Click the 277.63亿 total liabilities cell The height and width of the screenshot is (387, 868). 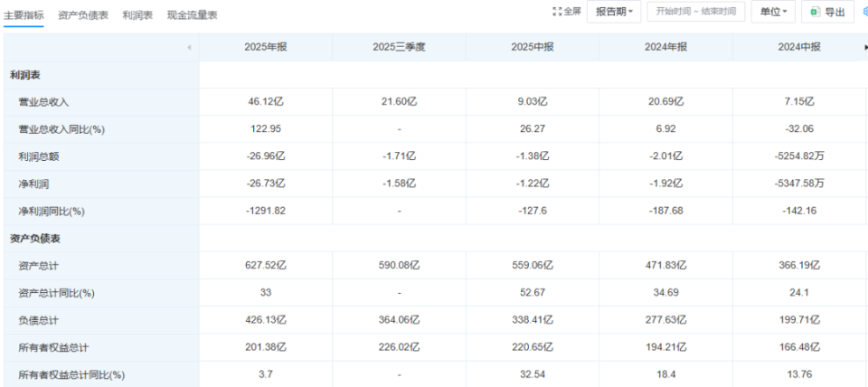pos(666,321)
